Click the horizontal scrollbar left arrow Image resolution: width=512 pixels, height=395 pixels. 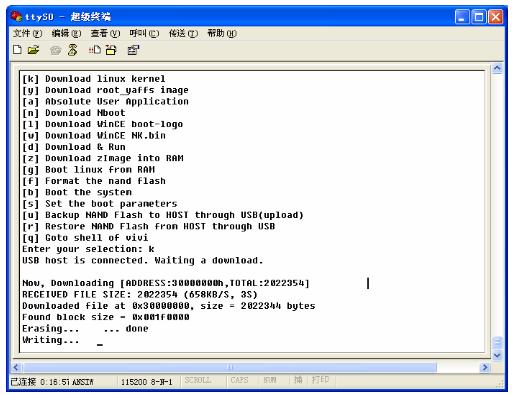[x=16, y=367]
